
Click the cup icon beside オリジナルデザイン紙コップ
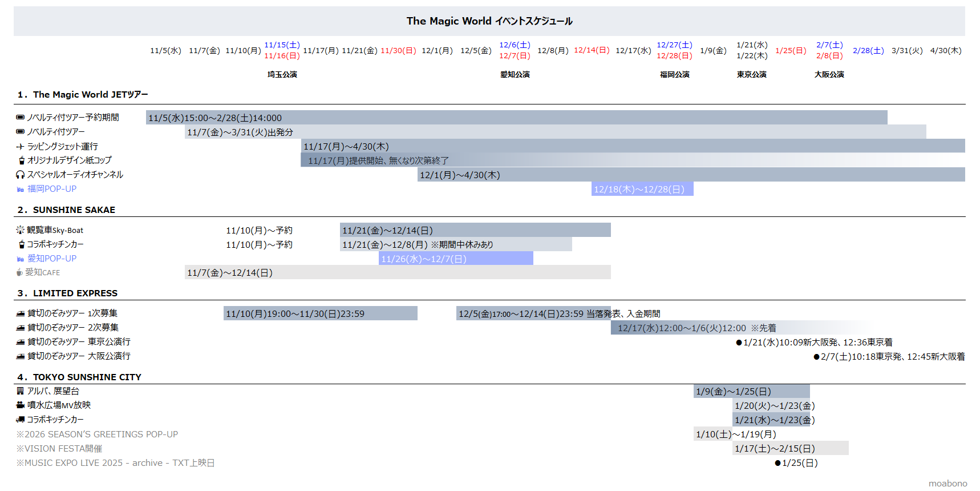click(x=22, y=160)
